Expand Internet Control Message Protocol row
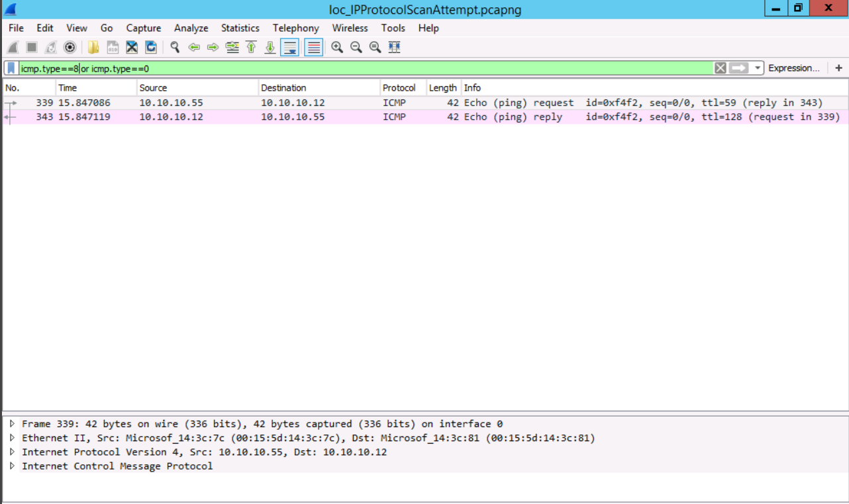The image size is (849, 504). (x=12, y=466)
